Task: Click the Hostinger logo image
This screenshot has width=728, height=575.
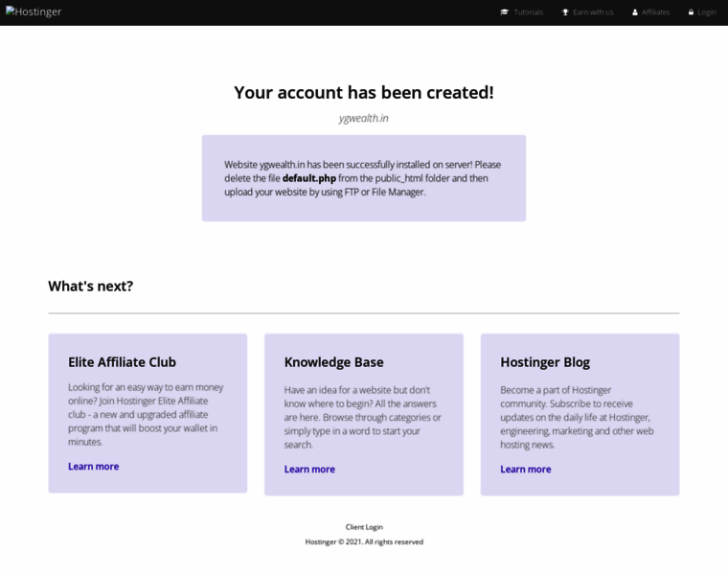Action: (34, 11)
